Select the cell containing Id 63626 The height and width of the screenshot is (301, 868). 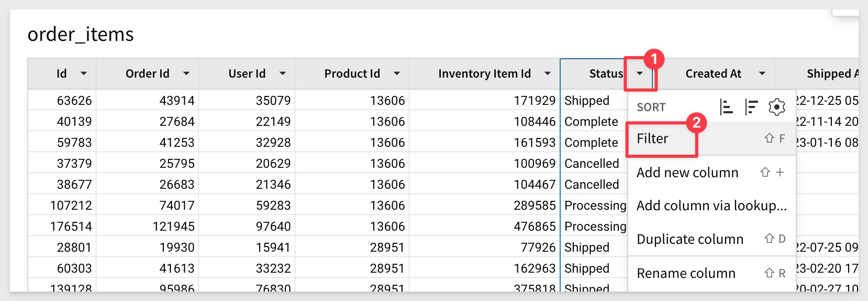pyautogui.click(x=62, y=100)
